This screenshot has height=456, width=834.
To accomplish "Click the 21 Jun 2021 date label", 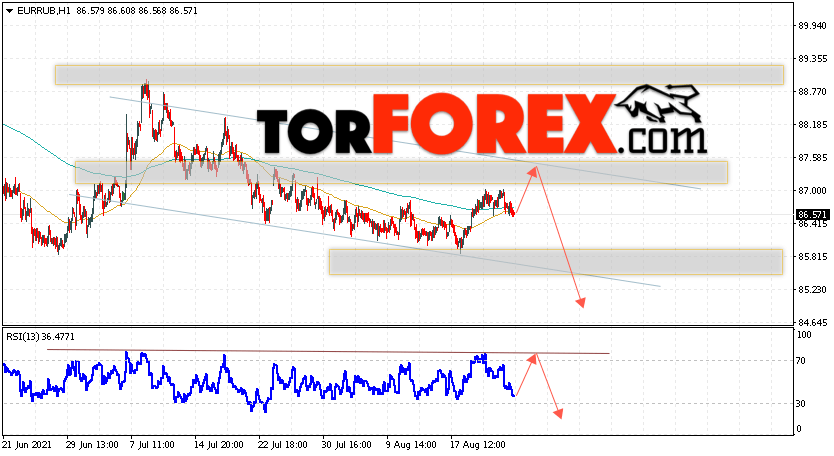I will tap(27, 444).
